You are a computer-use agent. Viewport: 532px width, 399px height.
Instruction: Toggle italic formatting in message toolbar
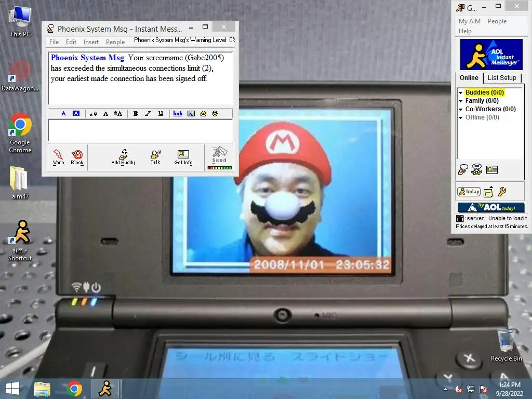tap(148, 114)
